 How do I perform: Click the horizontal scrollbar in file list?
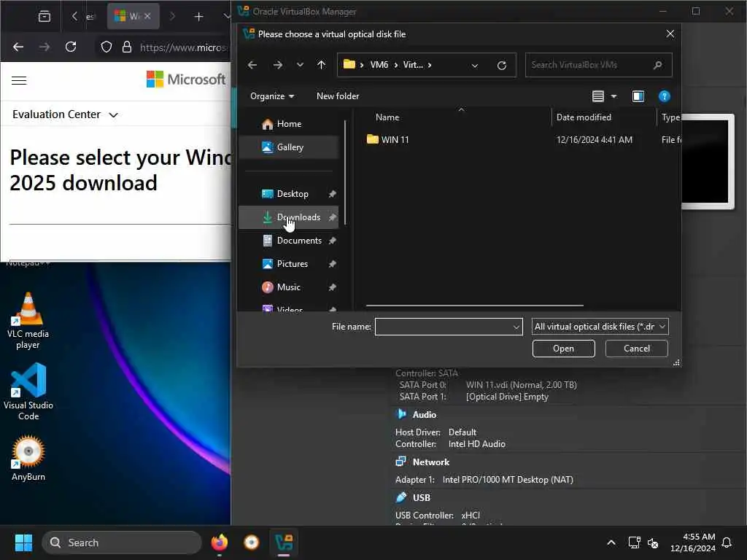474,306
